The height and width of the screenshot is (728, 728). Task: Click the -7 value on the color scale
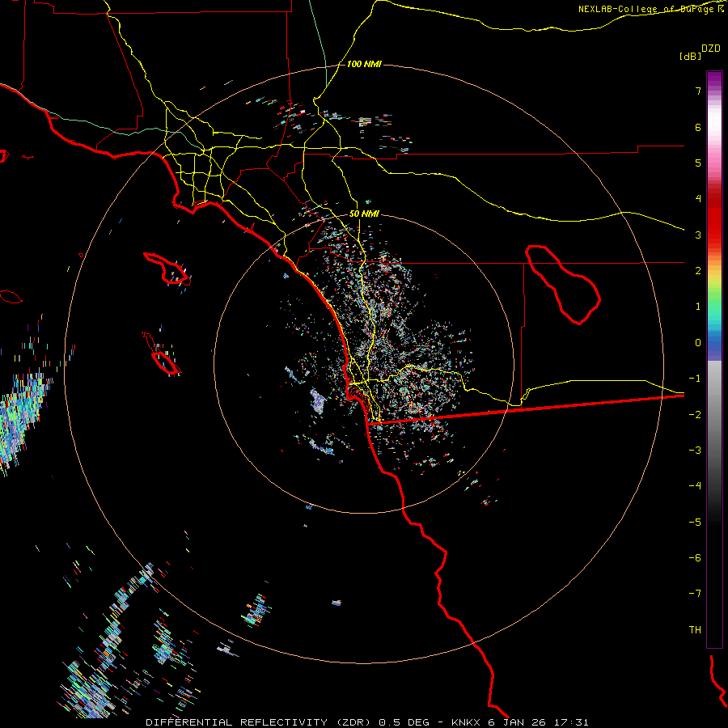(x=695, y=594)
